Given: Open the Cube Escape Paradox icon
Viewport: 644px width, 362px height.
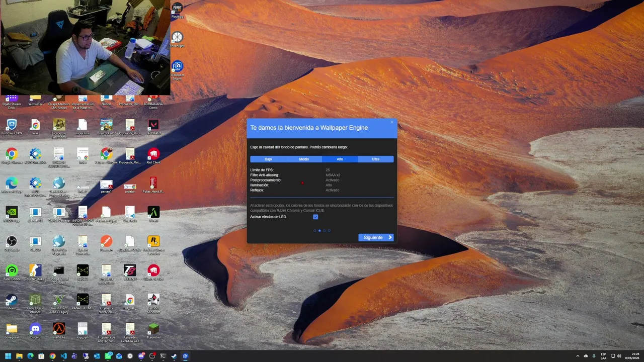Looking at the screenshot, I should point(35,304).
